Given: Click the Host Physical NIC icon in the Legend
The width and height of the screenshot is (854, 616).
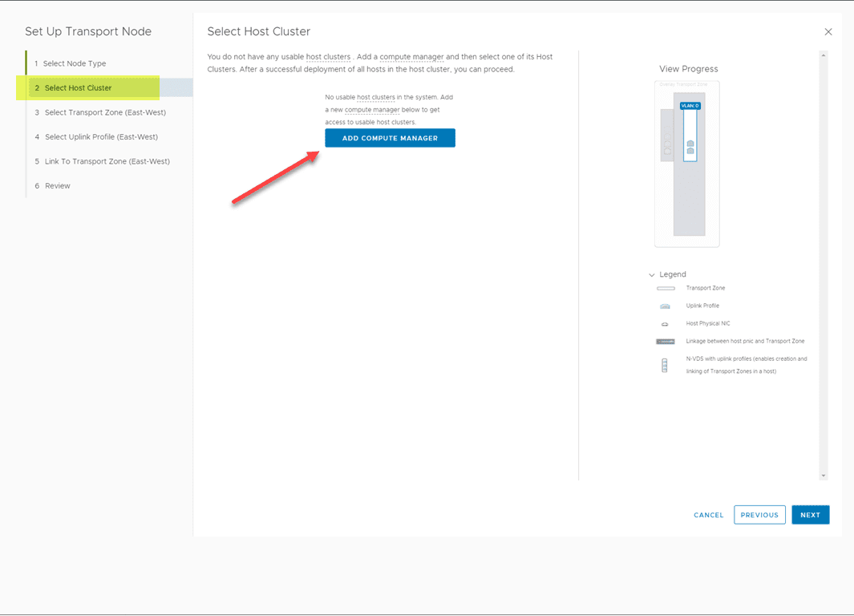Looking at the screenshot, I should [x=665, y=323].
